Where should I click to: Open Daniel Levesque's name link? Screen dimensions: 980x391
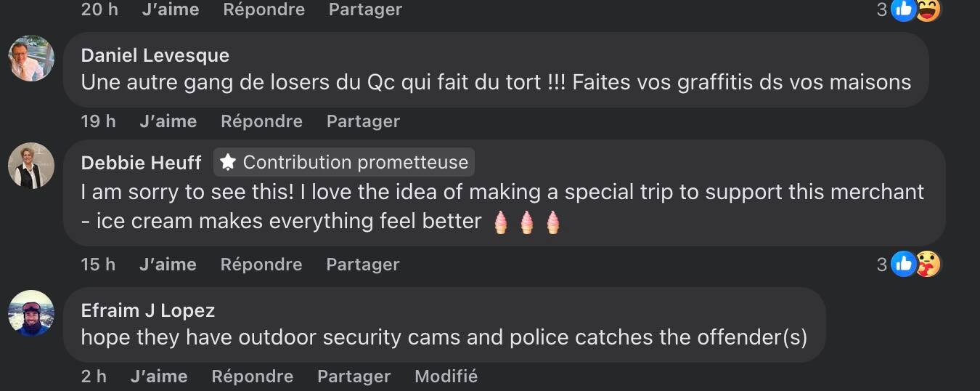click(x=155, y=55)
